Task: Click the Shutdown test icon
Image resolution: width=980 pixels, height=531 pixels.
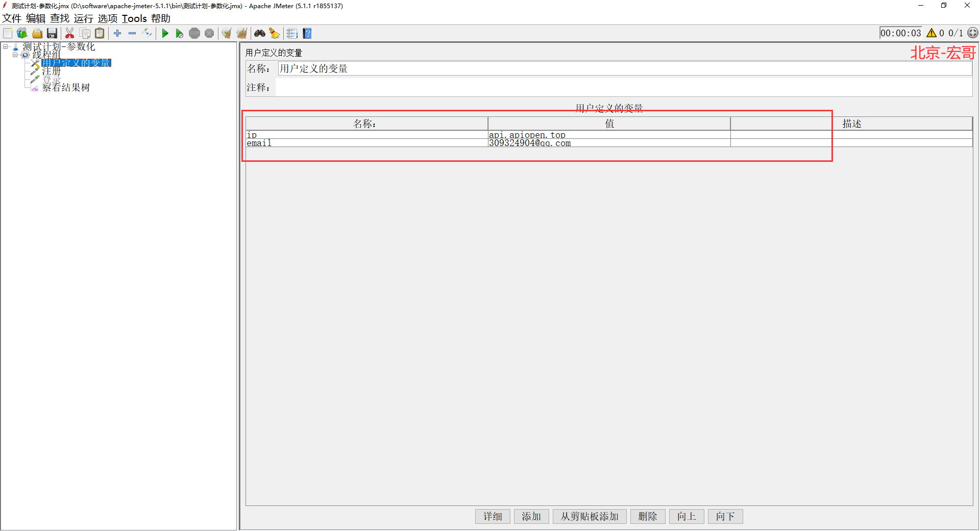Action: pos(209,33)
